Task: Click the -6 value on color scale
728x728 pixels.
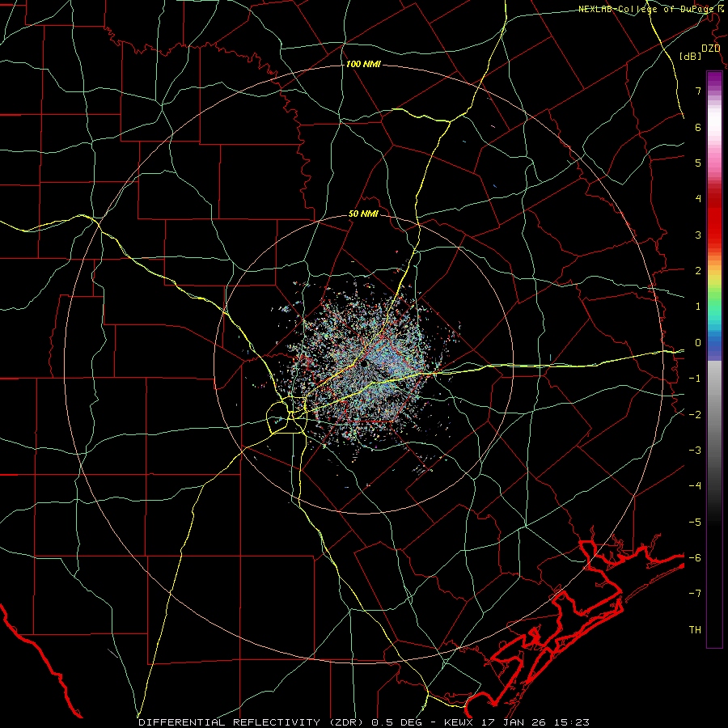Action: coord(695,558)
